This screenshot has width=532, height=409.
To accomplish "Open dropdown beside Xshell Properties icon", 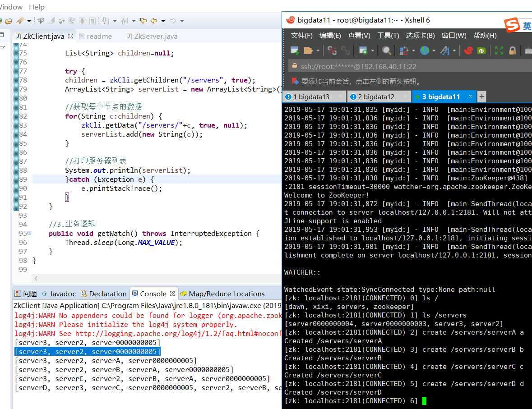I will tap(373, 51).
